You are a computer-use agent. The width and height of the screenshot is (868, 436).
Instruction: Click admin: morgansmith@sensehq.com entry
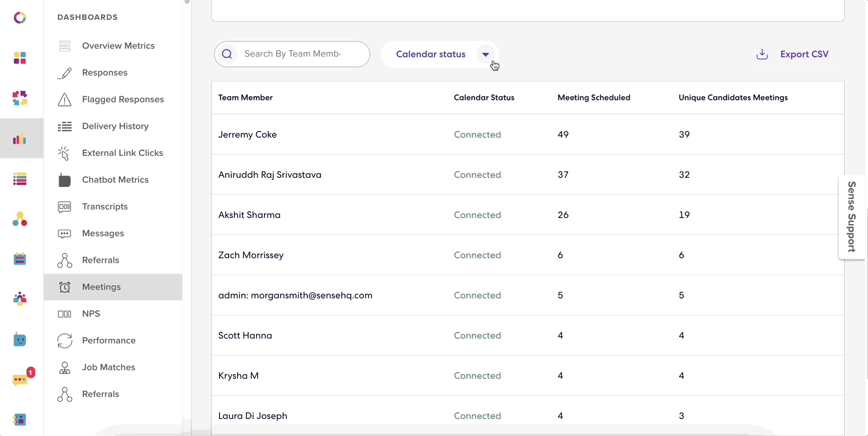click(295, 295)
